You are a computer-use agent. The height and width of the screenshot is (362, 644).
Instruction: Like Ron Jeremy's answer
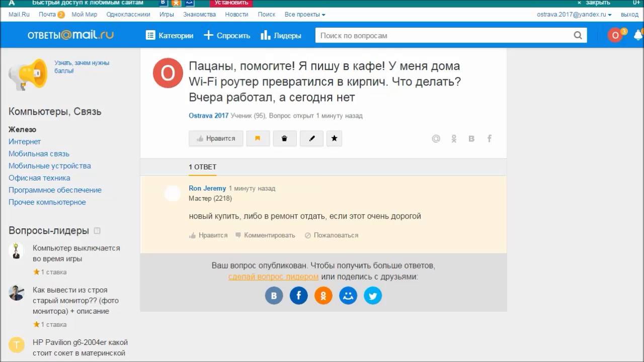[x=208, y=235]
